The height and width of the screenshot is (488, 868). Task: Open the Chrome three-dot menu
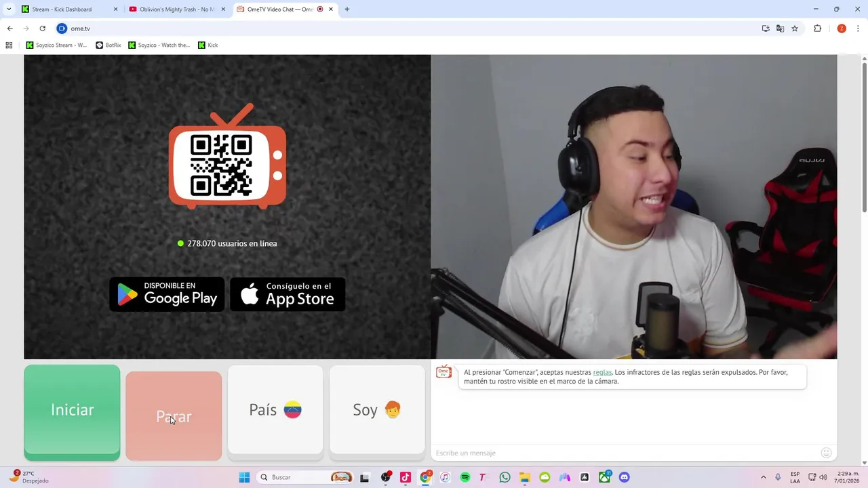pos(858,28)
